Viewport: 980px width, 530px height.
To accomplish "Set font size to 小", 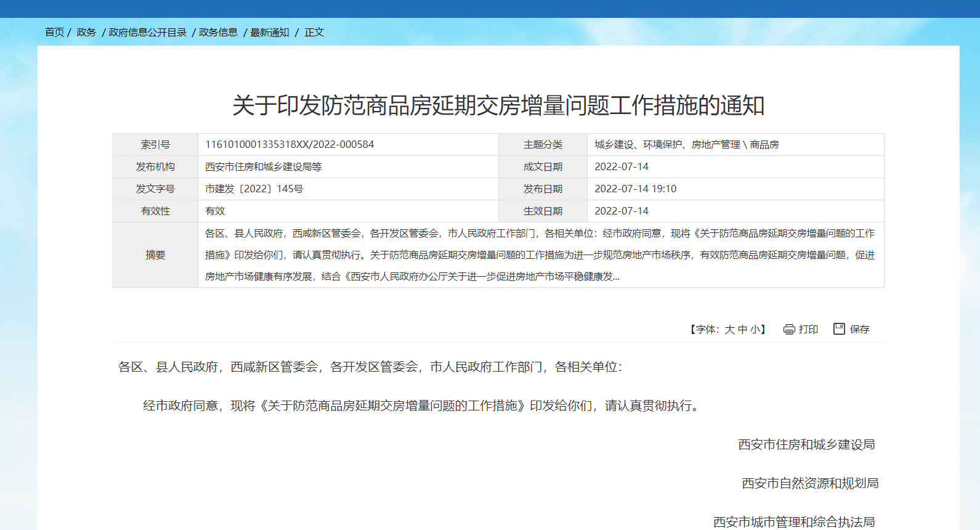I will coord(755,330).
